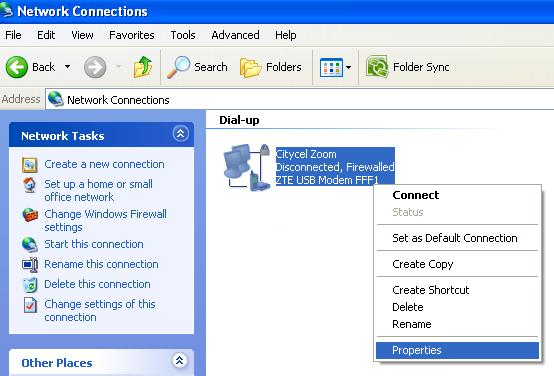The image size is (554, 376).
Task: Open the File menu
Action: pos(13,35)
